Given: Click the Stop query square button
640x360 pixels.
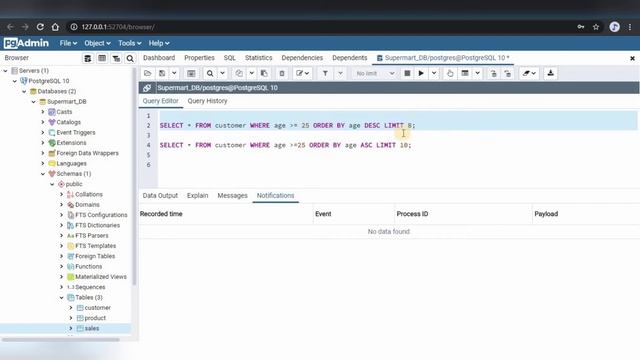Looking at the screenshot, I should (407, 73).
